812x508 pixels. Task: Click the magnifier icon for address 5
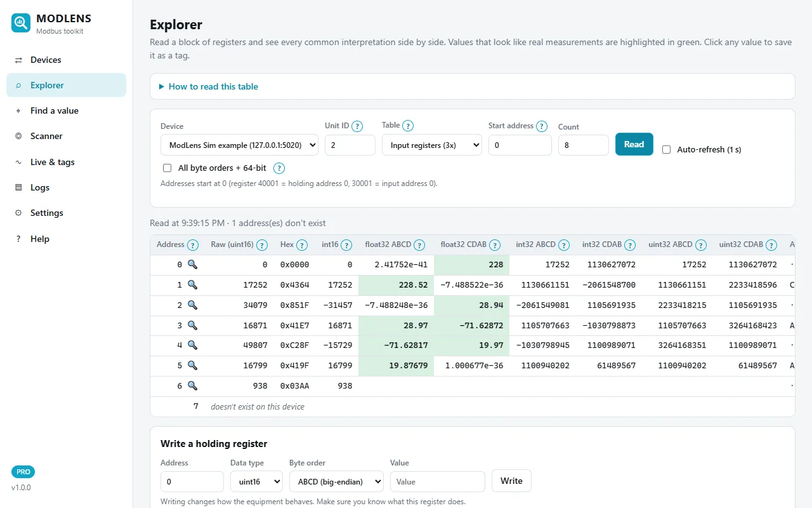tap(192, 365)
